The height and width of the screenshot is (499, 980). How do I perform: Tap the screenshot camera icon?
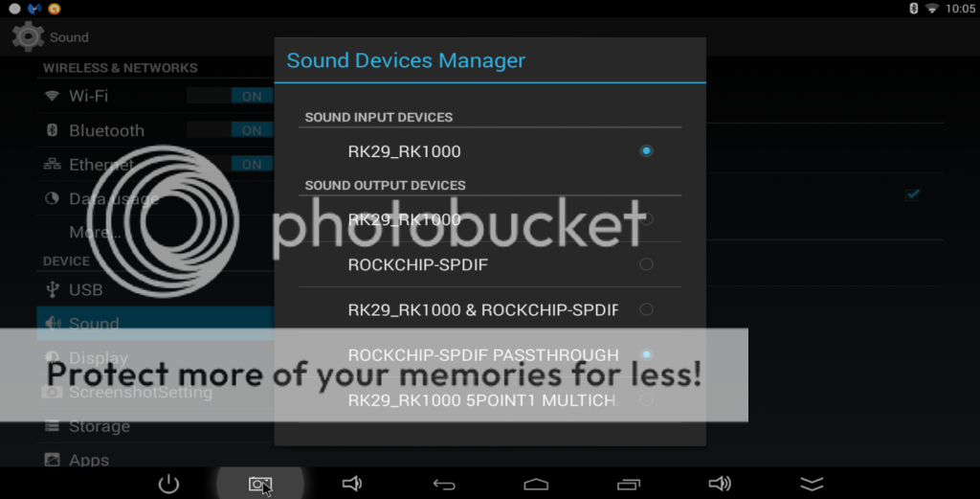(x=260, y=484)
